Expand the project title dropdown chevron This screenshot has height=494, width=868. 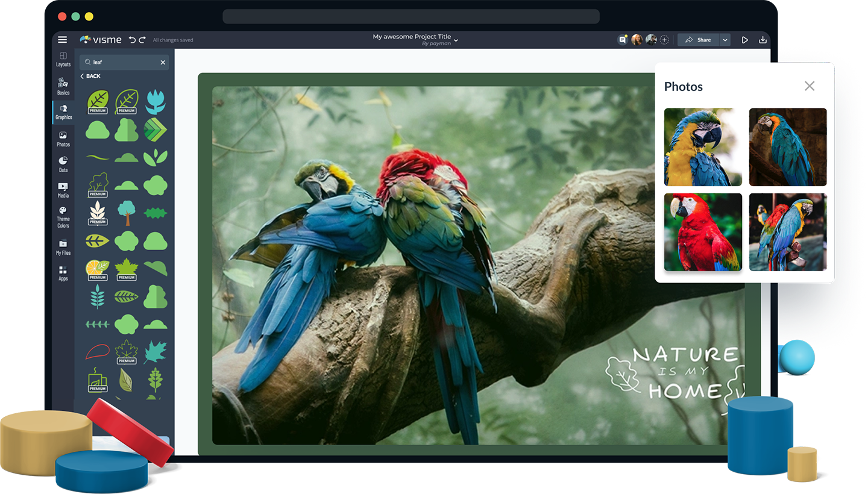[456, 40]
